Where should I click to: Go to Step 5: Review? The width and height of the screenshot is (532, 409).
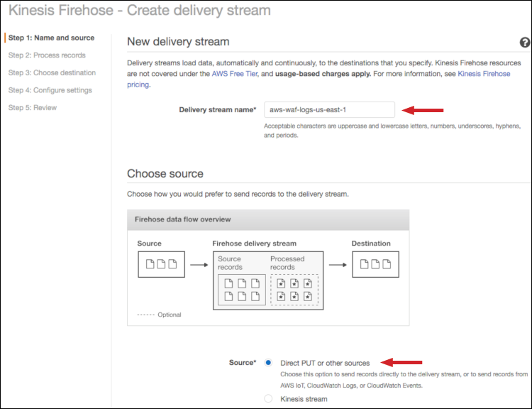(32, 108)
